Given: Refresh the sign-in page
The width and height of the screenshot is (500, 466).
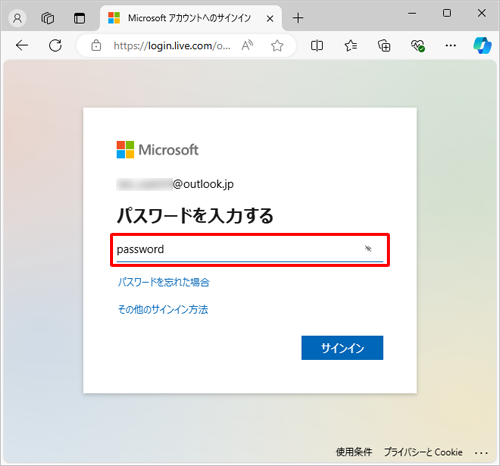Looking at the screenshot, I should click(x=55, y=45).
